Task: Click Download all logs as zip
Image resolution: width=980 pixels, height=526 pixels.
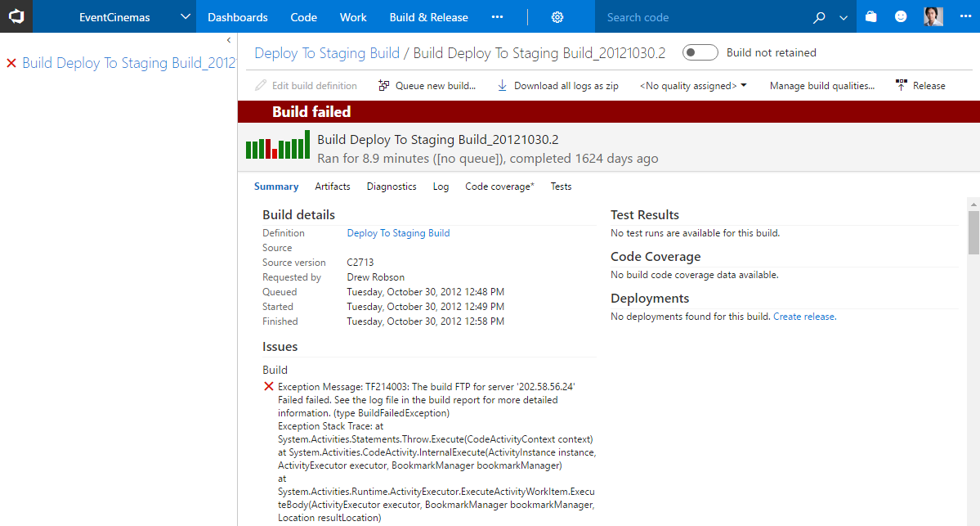Action: tap(557, 86)
